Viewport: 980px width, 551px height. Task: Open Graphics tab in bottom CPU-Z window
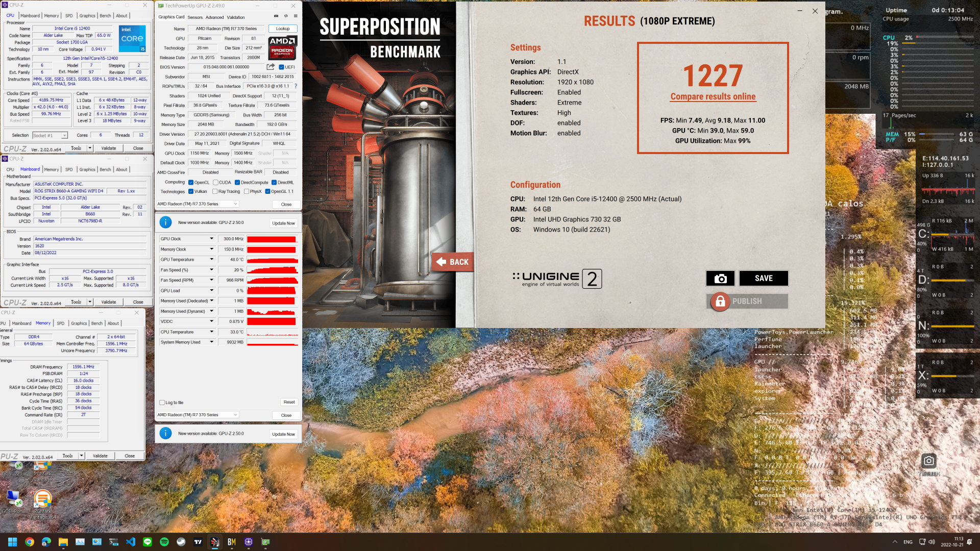[x=79, y=323]
